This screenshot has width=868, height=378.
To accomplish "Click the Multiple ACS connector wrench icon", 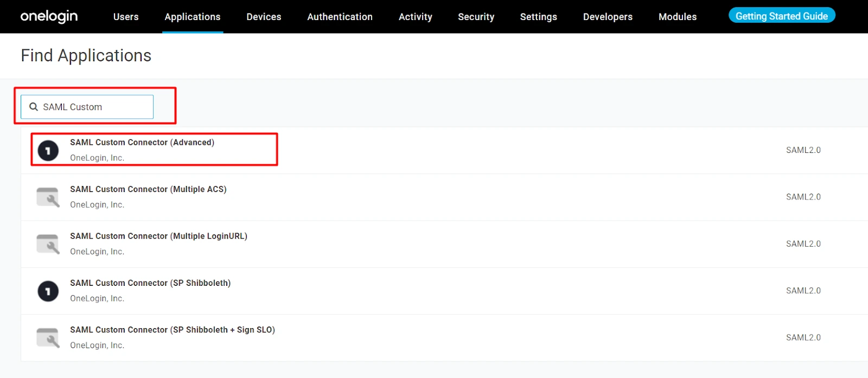I will [x=48, y=197].
